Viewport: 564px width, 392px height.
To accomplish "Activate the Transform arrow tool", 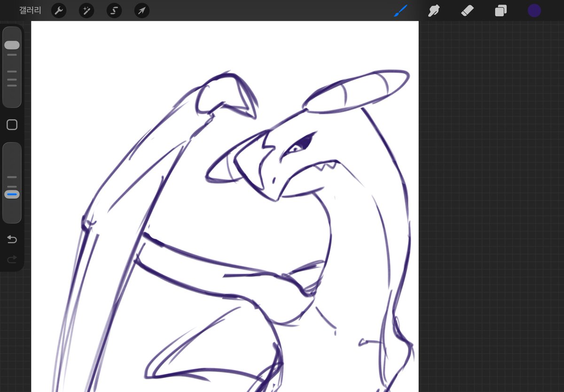I will tap(141, 10).
